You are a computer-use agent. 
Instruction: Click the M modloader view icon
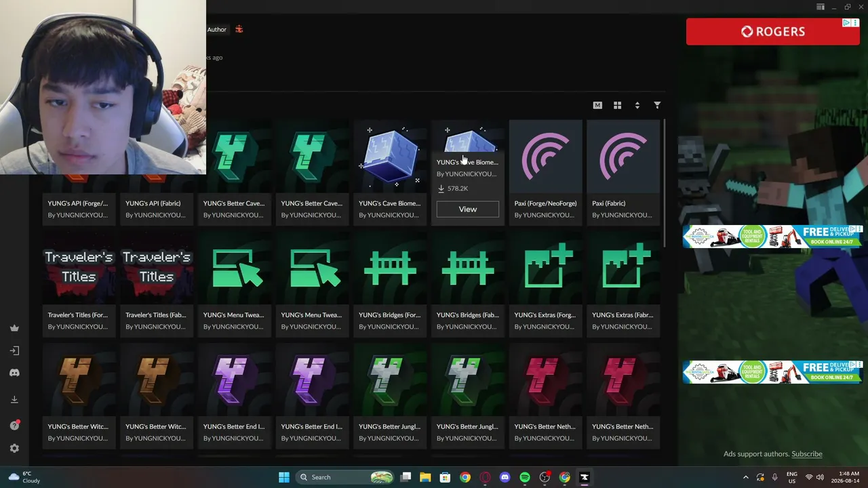(597, 105)
